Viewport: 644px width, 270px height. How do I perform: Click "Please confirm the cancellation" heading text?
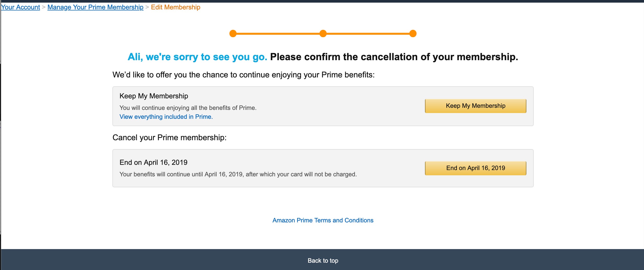pyautogui.click(x=394, y=57)
